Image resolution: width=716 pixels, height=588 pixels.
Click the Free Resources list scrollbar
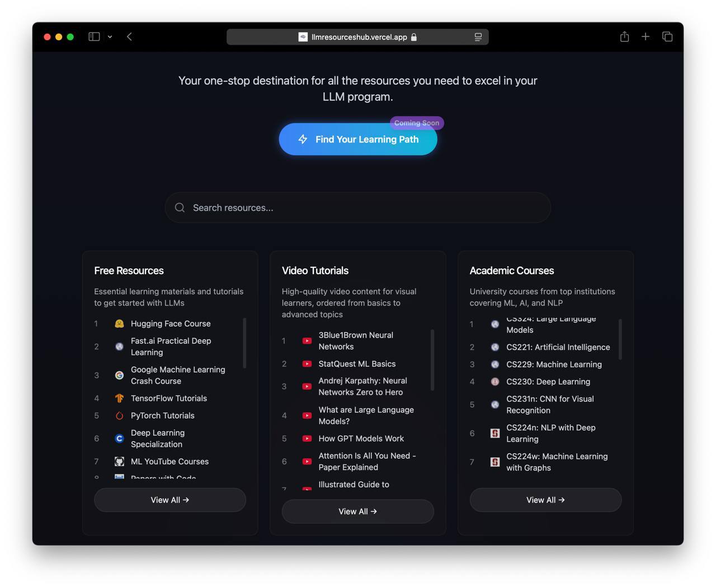coord(244,343)
